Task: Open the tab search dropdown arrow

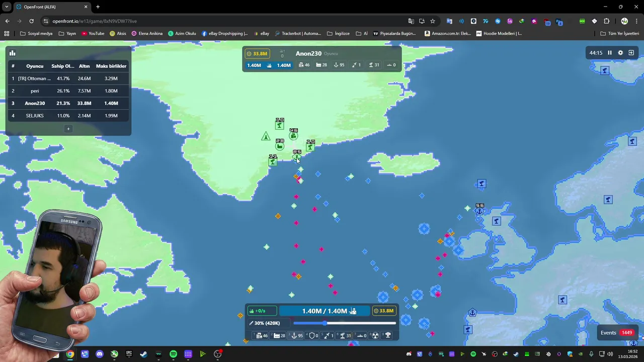Action: 7,7
